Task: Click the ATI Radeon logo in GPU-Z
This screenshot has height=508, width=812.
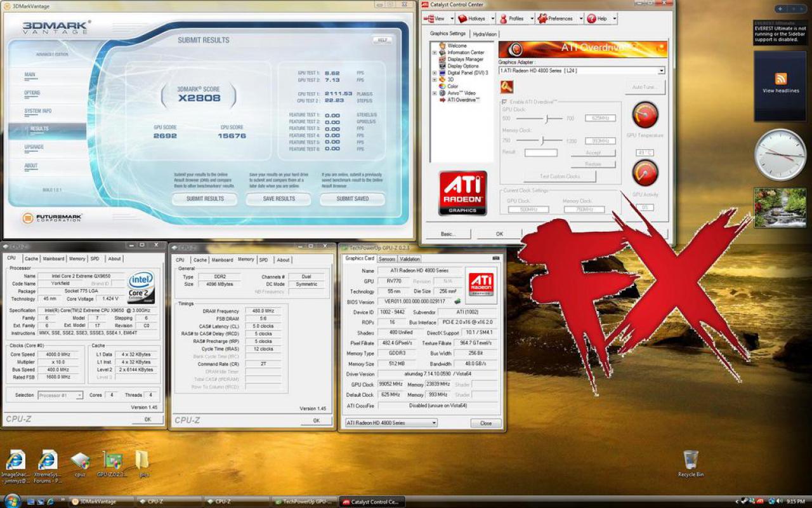Action: (481, 284)
